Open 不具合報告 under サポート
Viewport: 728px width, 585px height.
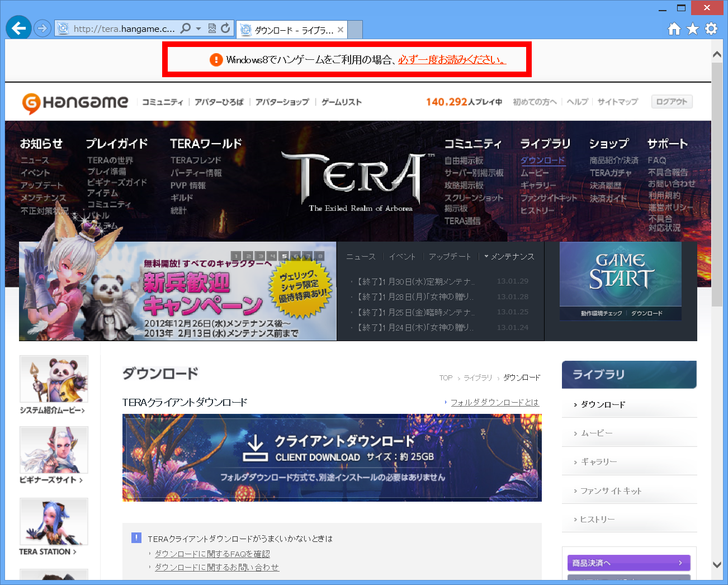[668, 172]
